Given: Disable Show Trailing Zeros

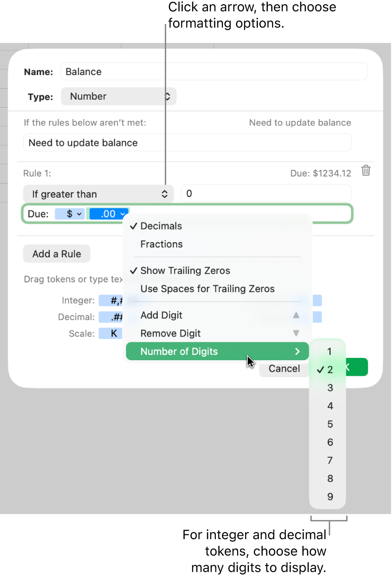Looking at the screenshot, I should (185, 271).
